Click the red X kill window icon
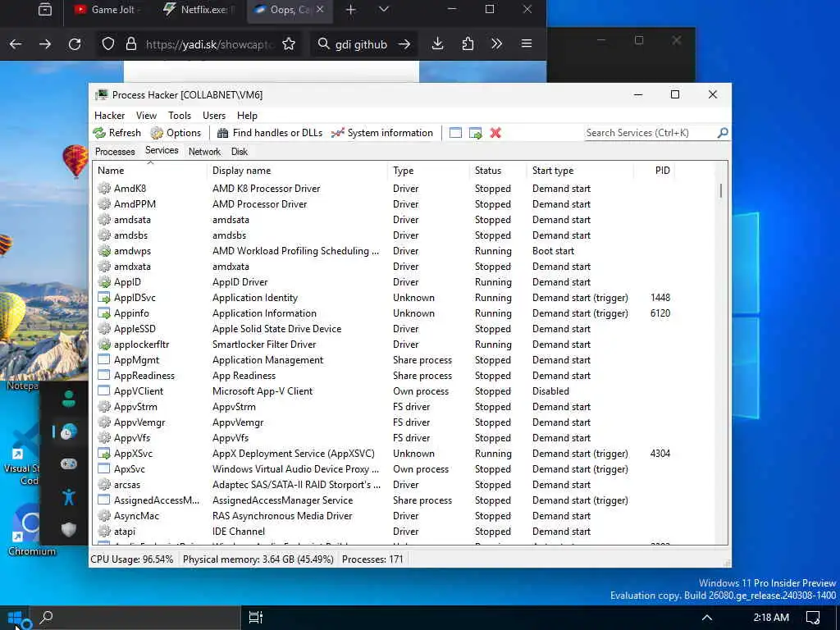This screenshot has width=840, height=630. (495, 133)
